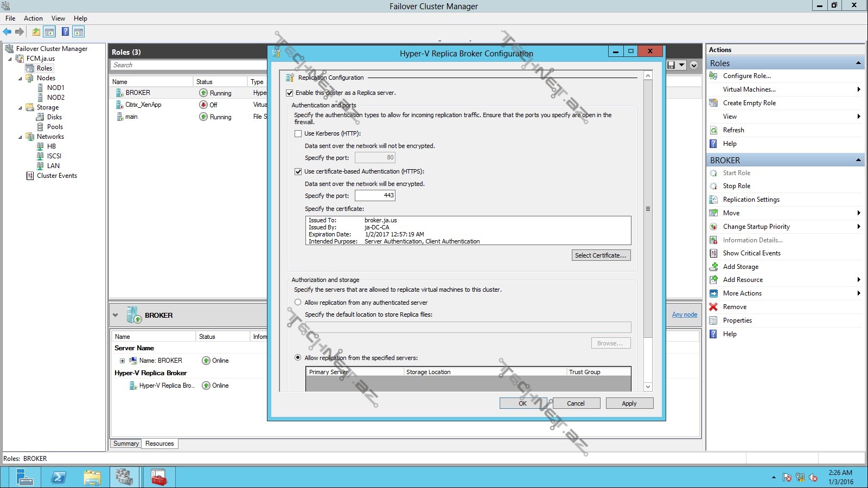Uncheck Enable this cluster as Replica server

click(290, 93)
